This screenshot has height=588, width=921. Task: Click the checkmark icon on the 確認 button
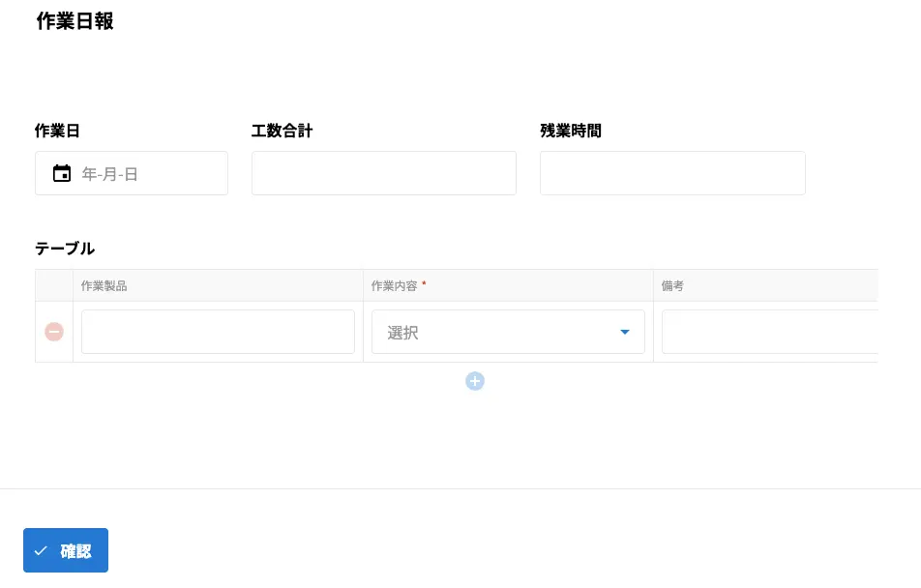pyautogui.click(x=41, y=550)
